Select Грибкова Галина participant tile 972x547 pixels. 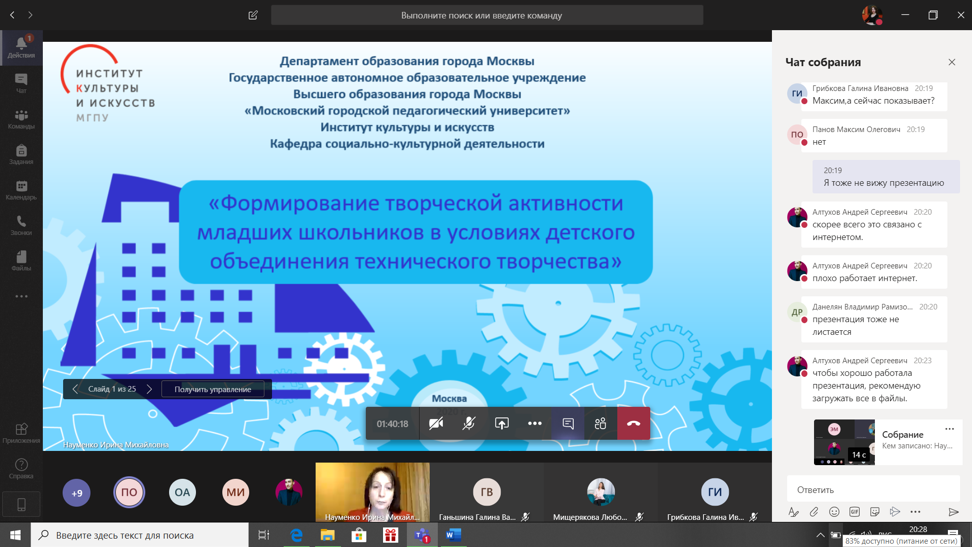[x=715, y=492]
